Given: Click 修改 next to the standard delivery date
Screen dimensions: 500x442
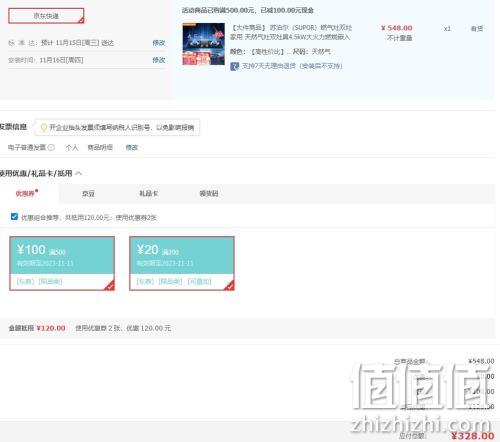Looking at the screenshot, I should [159, 43].
